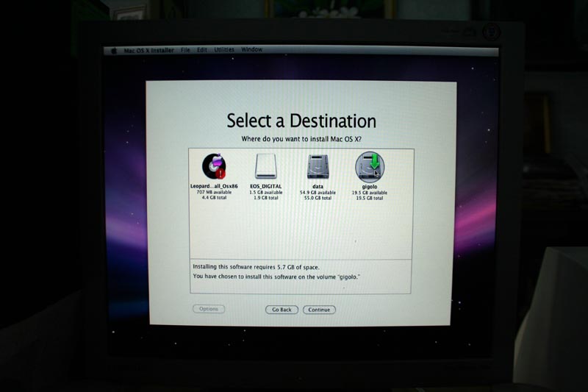Open the Apple menu logo
This screenshot has width=588, height=392.
[114, 50]
